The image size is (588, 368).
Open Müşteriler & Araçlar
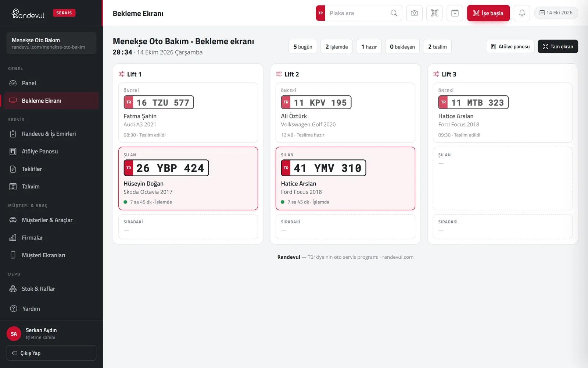click(x=51, y=220)
